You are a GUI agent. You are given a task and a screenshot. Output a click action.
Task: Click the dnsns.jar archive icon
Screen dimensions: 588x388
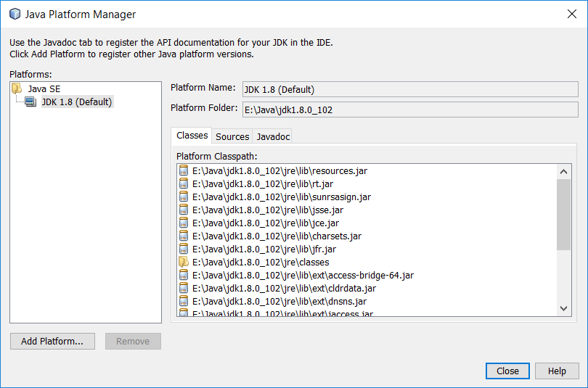[x=184, y=302]
